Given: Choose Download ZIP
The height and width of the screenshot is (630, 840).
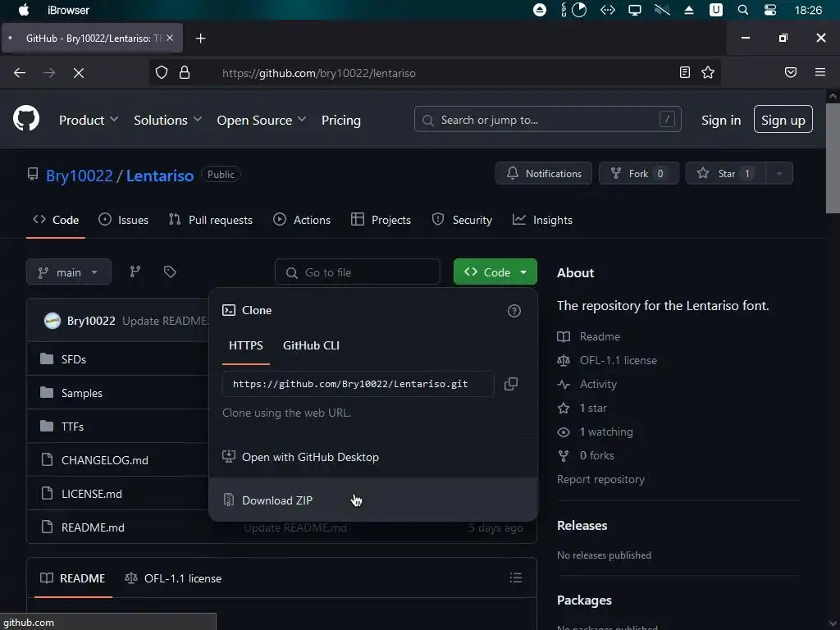Looking at the screenshot, I should (373, 500).
